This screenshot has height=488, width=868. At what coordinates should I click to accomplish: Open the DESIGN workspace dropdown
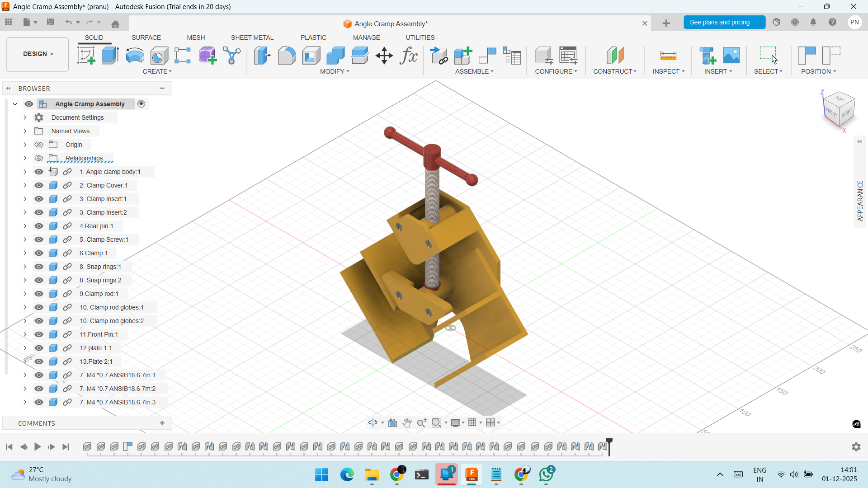[x=38, y=54]
